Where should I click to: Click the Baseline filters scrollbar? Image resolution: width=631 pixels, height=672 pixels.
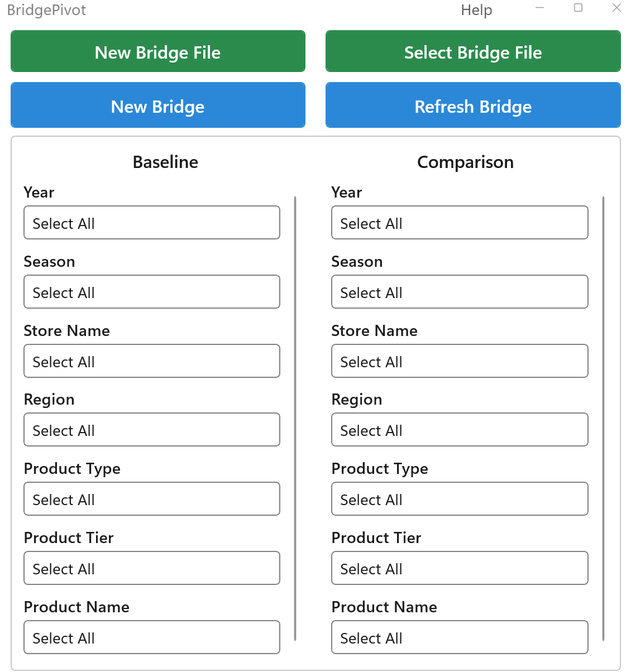click(x=295, y=419)
